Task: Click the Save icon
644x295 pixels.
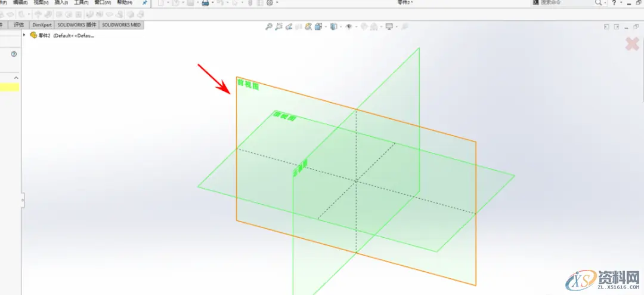Action: 190,2
